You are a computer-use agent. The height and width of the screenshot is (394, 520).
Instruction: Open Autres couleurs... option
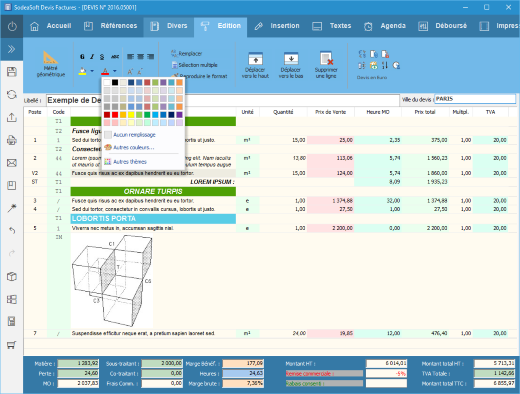pyautogui.click(x=129, y=147)
